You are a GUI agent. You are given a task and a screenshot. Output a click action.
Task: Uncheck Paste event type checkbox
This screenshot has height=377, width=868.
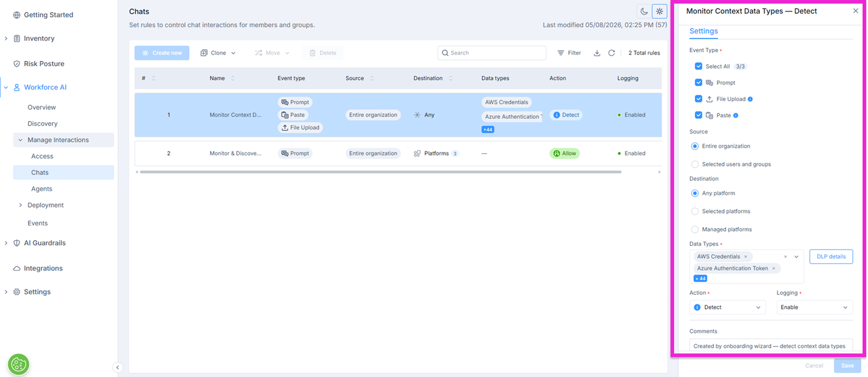(x=699, y=115)
